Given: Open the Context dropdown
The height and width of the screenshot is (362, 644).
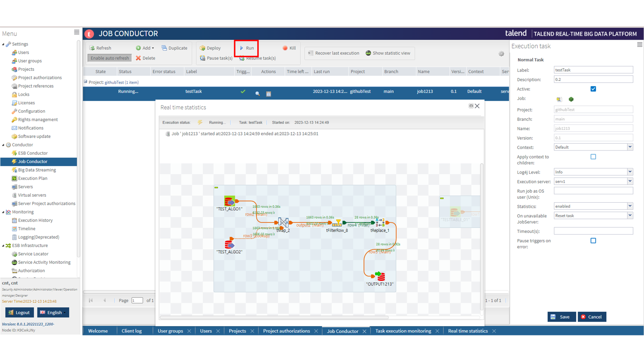Looking at the screenshot, I should (x=630, y=147).
